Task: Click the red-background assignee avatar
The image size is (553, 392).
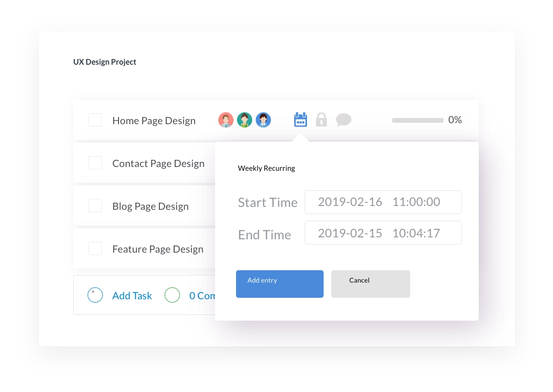Action: click(x=226, y=120)
